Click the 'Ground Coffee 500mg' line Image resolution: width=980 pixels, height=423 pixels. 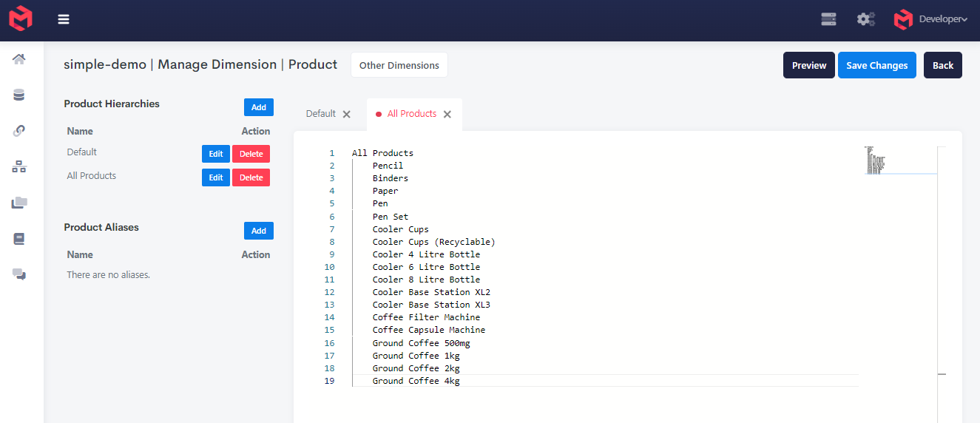tap(421, 343)
